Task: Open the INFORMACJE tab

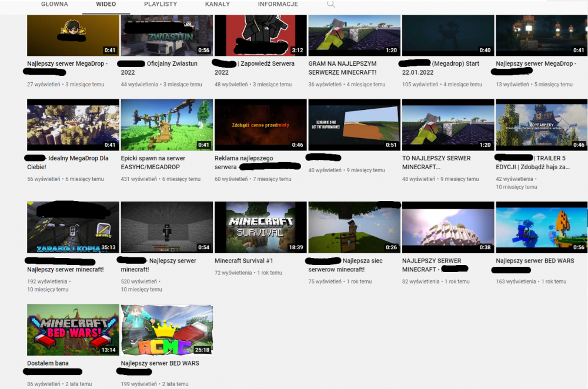Action: (278, 5)
